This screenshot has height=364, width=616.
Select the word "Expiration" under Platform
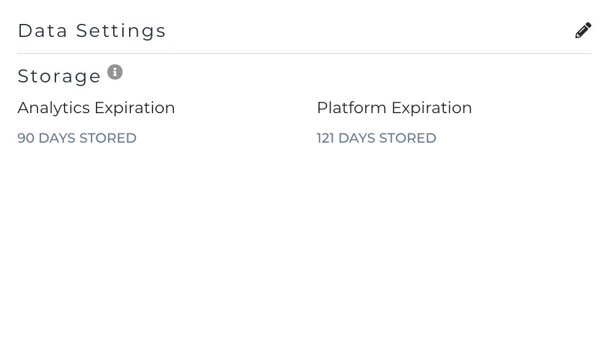pyautogui.click(x=432, y=108)
